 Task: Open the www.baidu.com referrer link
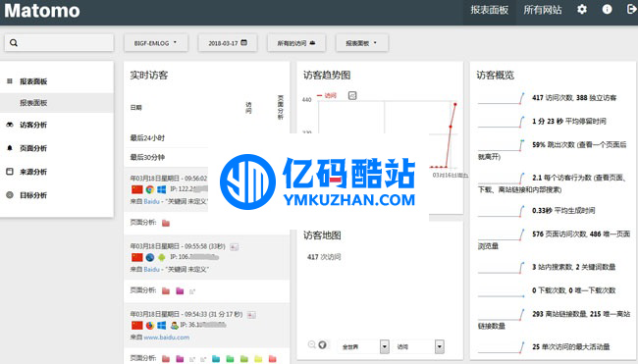(x=167, y=338)
